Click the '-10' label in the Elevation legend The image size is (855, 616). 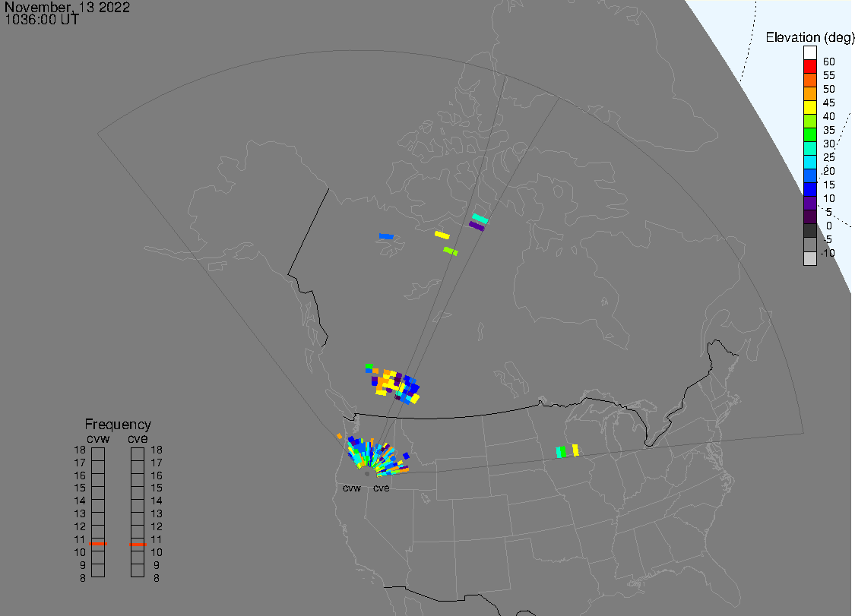pos(828,253)
